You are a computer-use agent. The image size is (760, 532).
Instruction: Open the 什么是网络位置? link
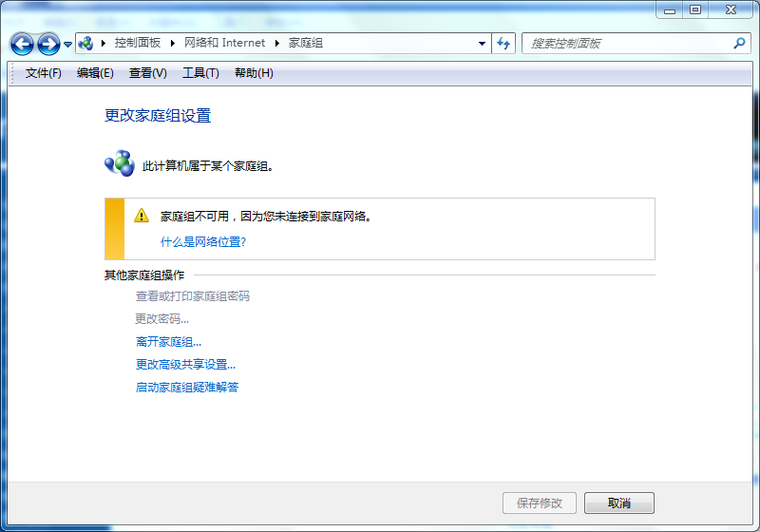[203, 242]
